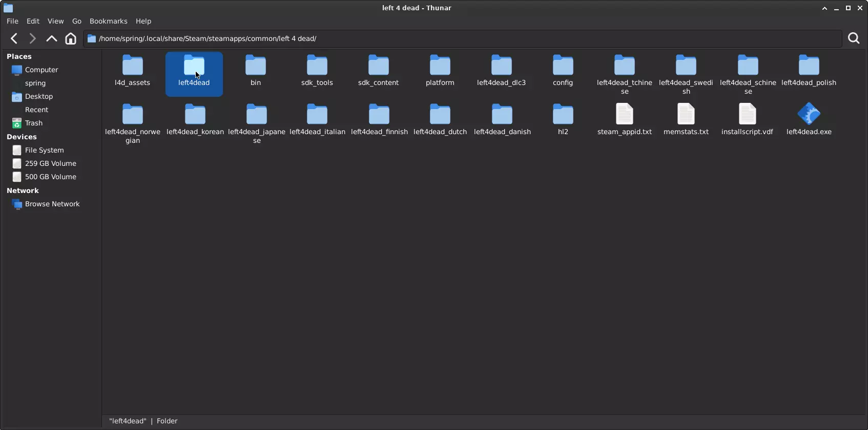Go forward in folder history
This screenshot has height=430, width=868.
(32, 38)
